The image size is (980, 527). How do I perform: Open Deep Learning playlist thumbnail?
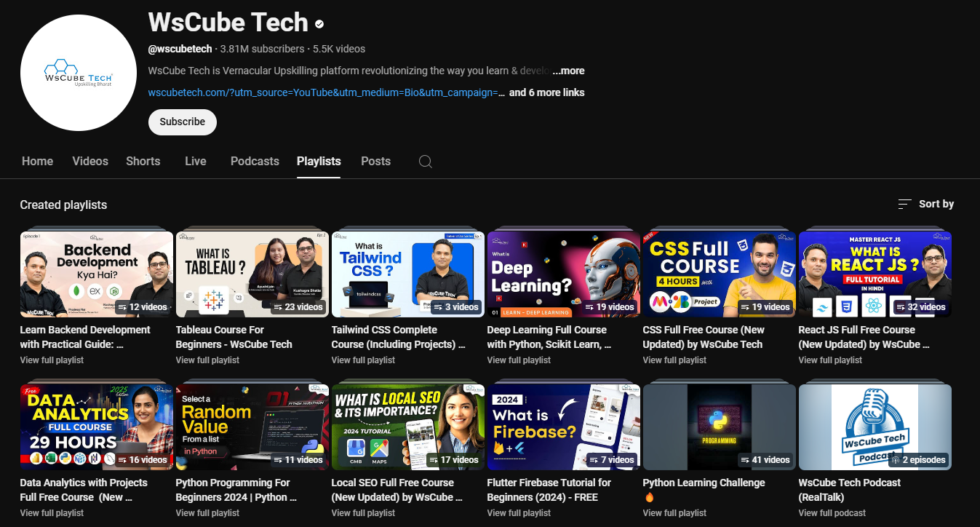coord(564,274)
